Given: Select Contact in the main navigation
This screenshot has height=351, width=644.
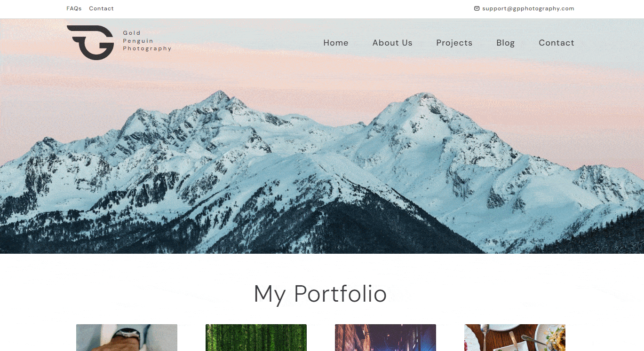Looking at the screenshot, I should click(x=557, y=43).
